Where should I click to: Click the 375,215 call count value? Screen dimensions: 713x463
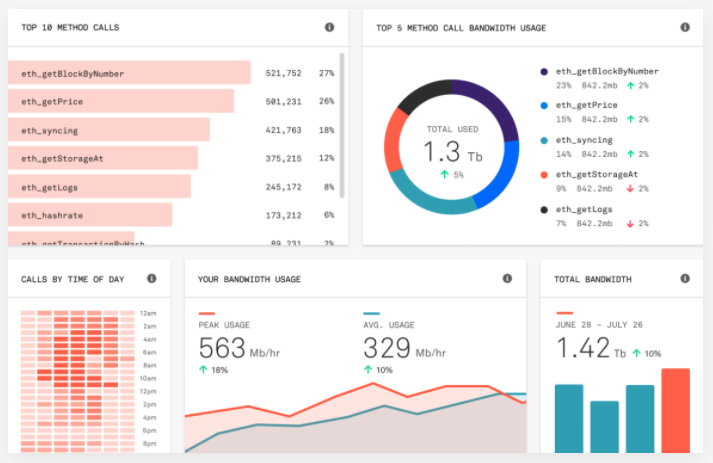[x=283, y=158]
